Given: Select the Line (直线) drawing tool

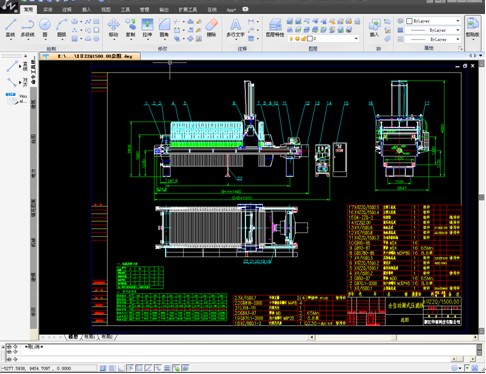Looking at the screenshot, I should [10, 28].
